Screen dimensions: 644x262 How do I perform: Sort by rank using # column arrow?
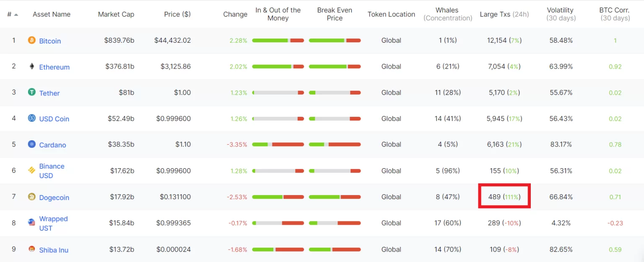tap(16, 14)
